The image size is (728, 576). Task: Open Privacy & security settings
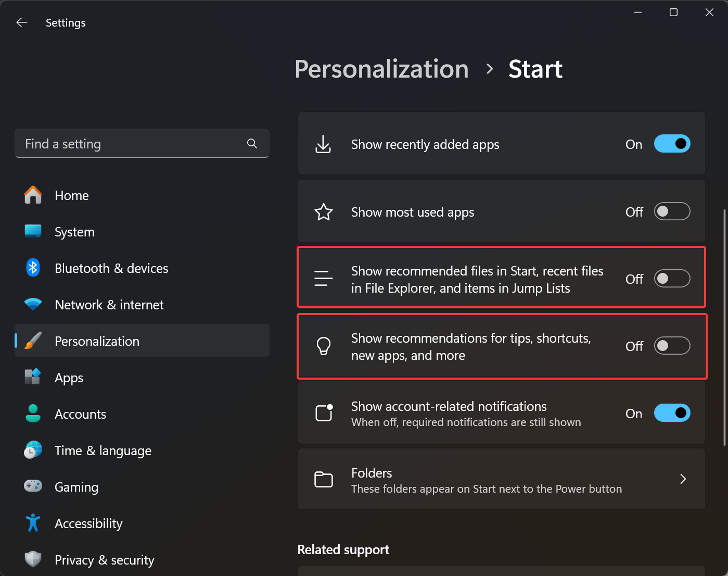pos(142,560)
